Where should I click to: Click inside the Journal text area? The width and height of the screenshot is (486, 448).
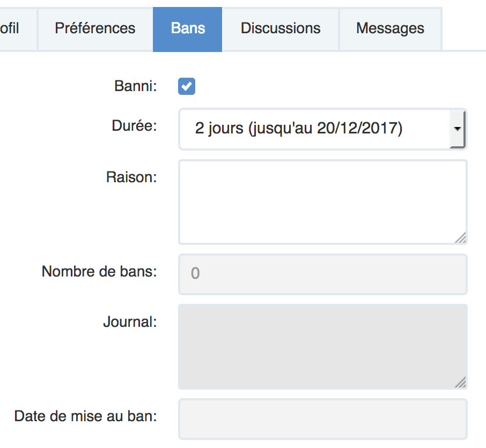(x=322, y=346)
